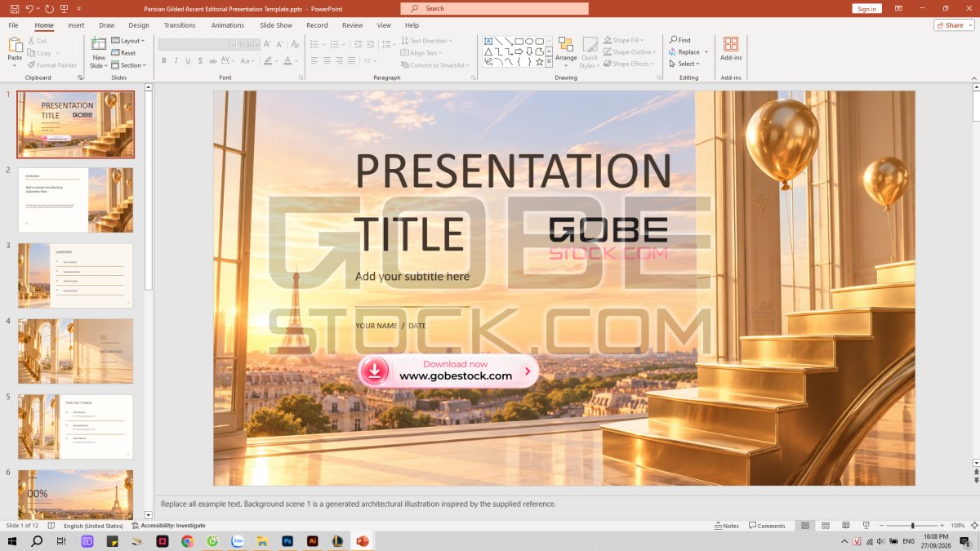This screenshot has width=980, height=551.
Task: Open the File menu
Action: [14, 25]
